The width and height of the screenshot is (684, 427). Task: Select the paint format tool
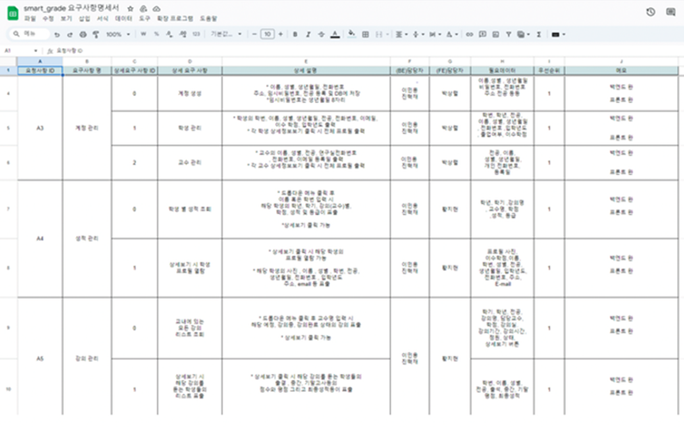coord(96,34)
